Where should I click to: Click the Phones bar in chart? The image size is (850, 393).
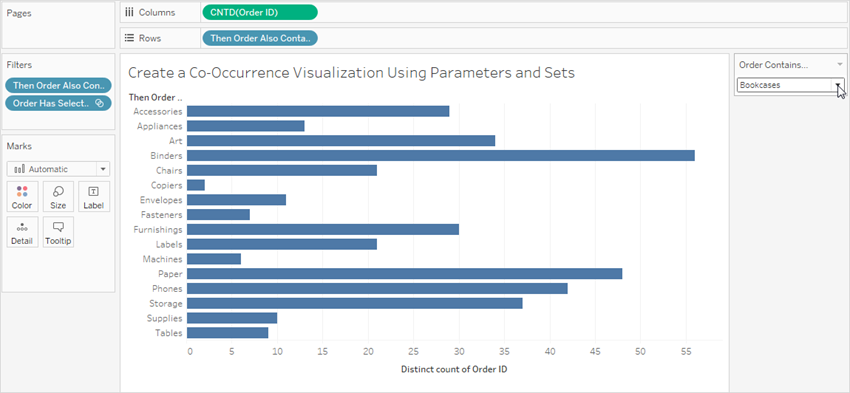point(377,288)
